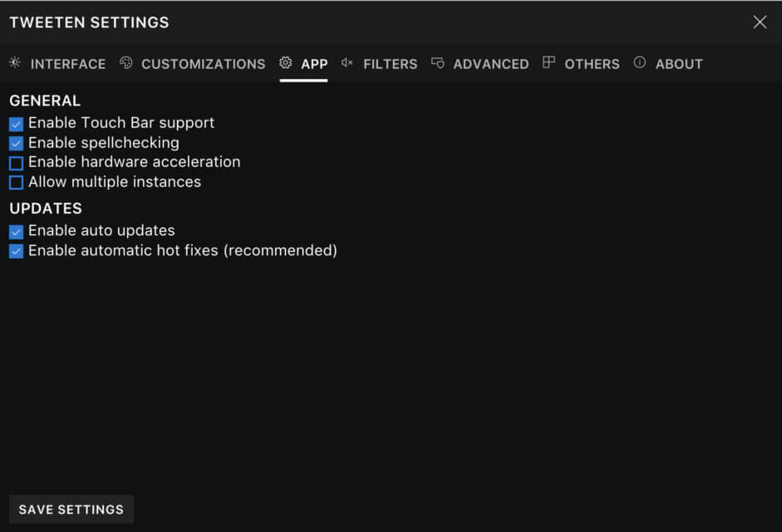Click the layout icon beside Others
Viewport: 782px width, 532px height.
point(548,62)
